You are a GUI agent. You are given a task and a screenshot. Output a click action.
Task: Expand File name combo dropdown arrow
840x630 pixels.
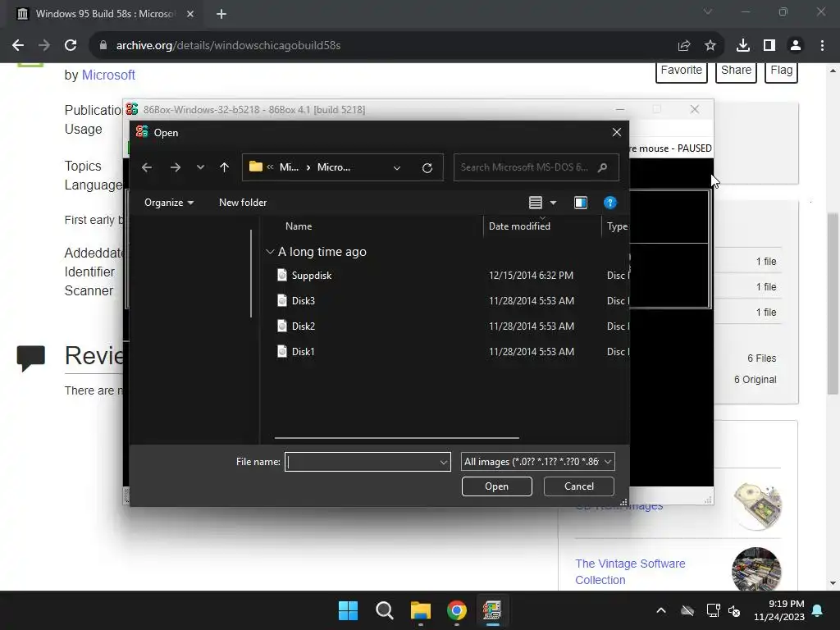[x=444, y=462]
